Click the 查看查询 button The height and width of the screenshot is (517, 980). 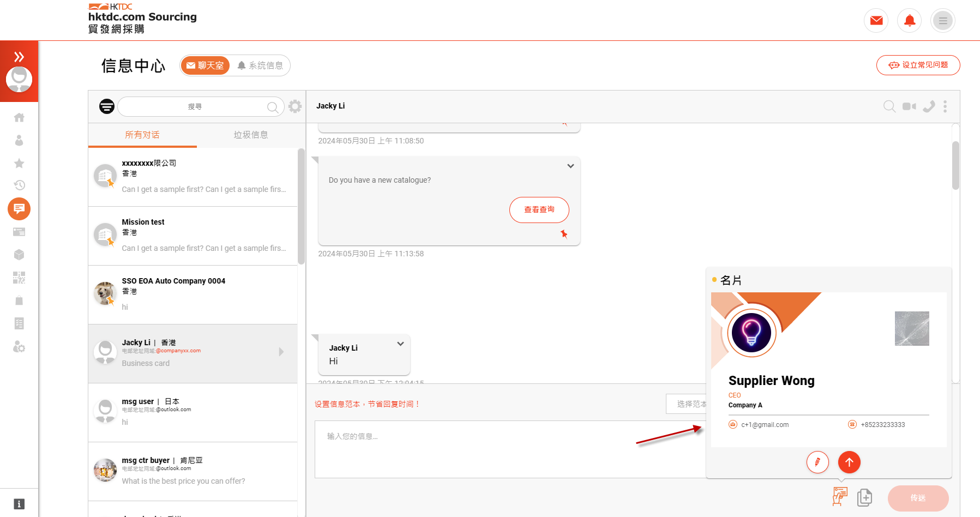539,209
